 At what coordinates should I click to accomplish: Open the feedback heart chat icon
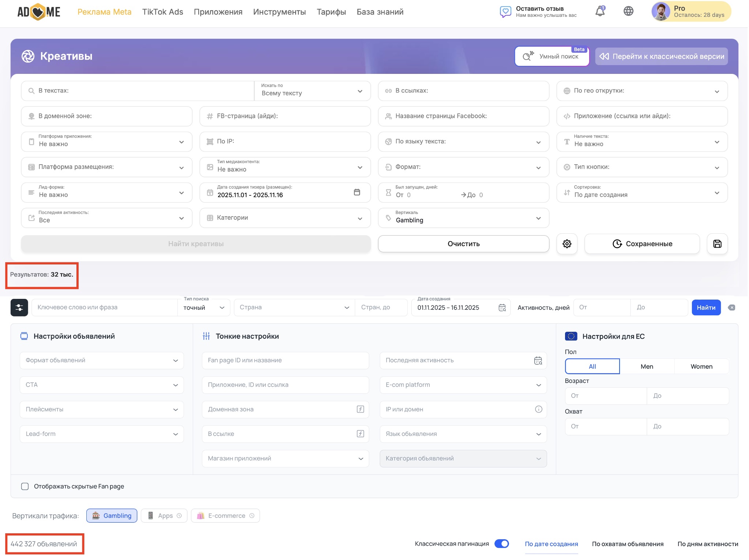click(x=505, y=12)
